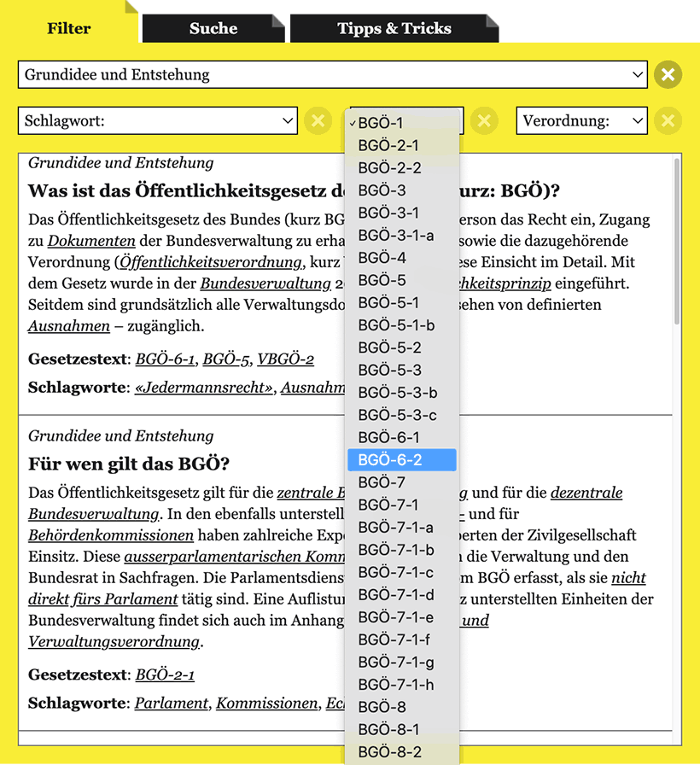700x765 pixels.
Task: Clear the Verordnung filter
Action: [x=668, y=121]
